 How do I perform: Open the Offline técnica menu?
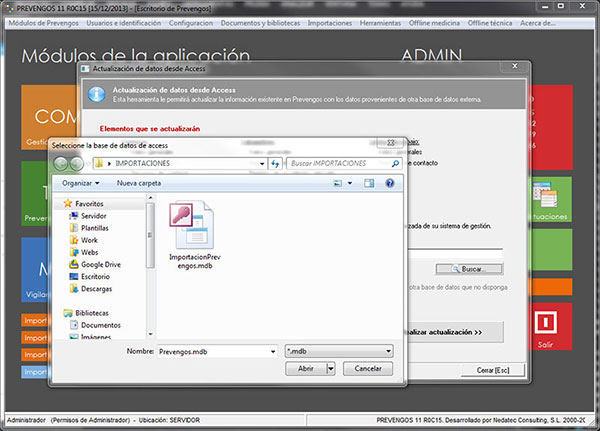(490, 23)
